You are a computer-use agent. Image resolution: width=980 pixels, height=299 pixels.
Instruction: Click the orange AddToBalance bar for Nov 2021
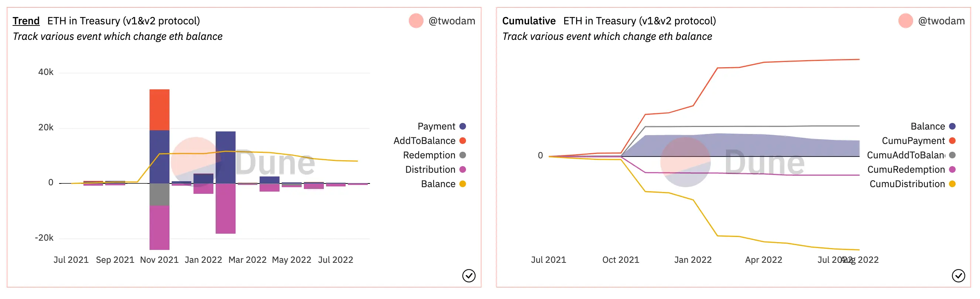[x=160, y=110]
